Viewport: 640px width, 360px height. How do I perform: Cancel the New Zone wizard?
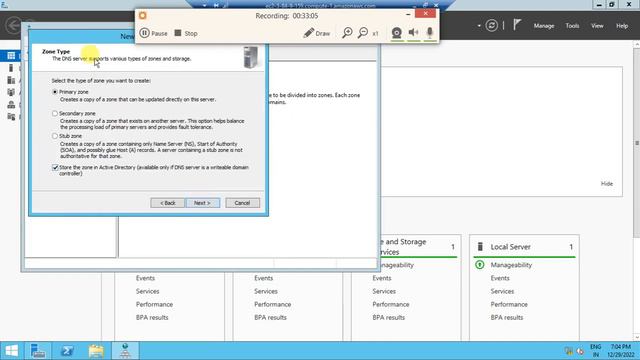(242, 203)
